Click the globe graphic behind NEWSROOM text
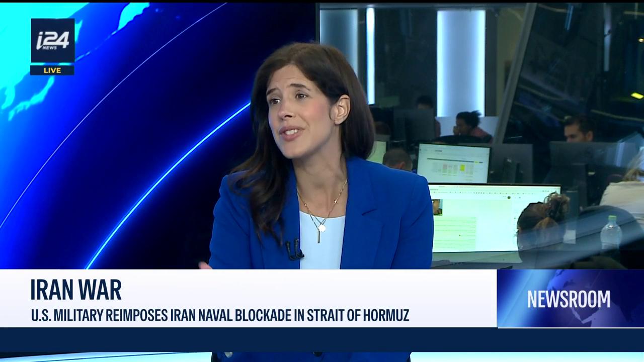The image size is (644, 362). tap(571, 299)
